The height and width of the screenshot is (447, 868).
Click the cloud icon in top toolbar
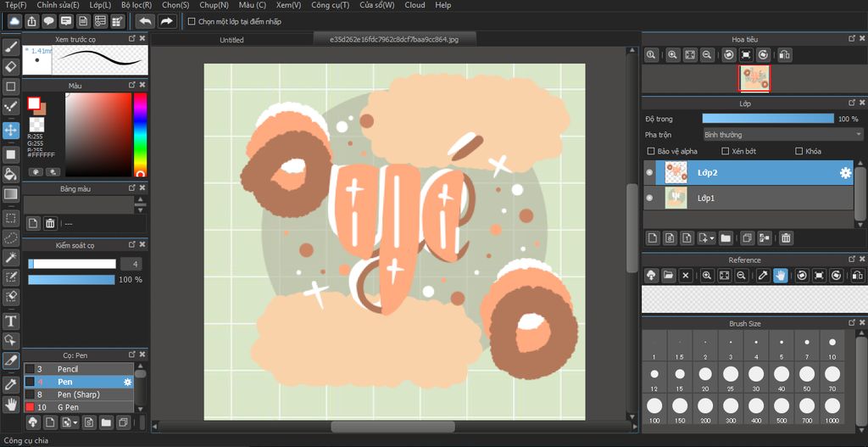tap(15, 21)
